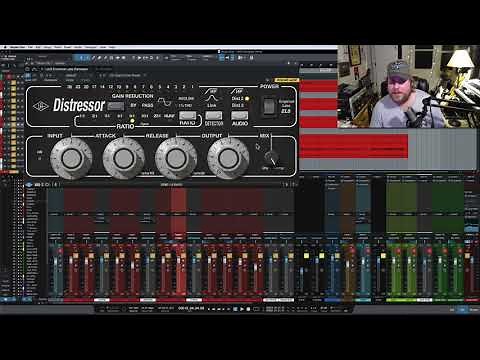480x360 pixels.
Task: Select the Arrow tool in toolbar
Action: pyautogui.click(x=81, y=58)
